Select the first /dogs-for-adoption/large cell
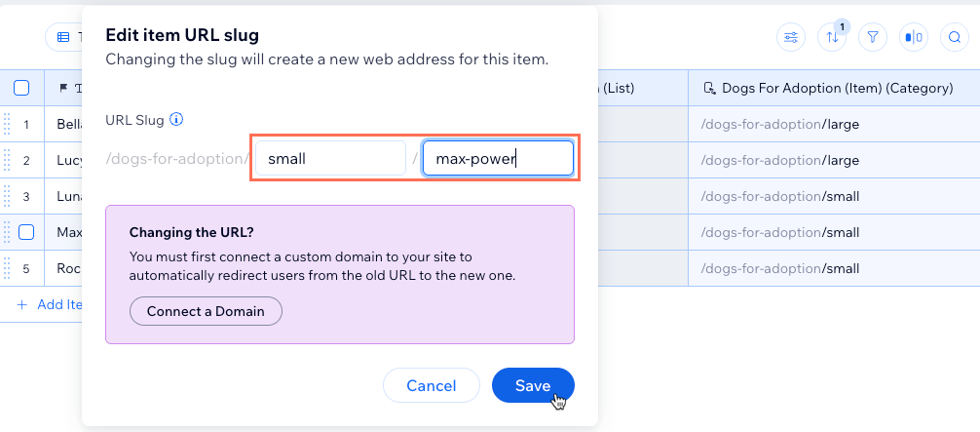Image resolution: width=980 pixels, height=432 pixels. pyautogui.click(x=780, y=124)
